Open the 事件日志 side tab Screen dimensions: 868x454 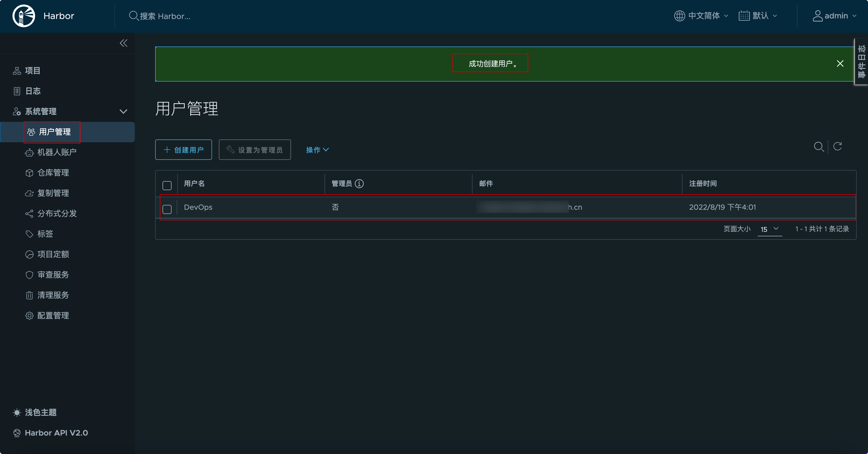point(861,62)
